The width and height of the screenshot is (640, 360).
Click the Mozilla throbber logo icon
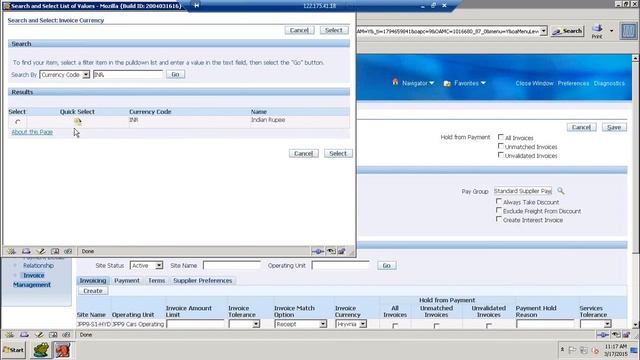pyautogui.click(x=629, y=31)
